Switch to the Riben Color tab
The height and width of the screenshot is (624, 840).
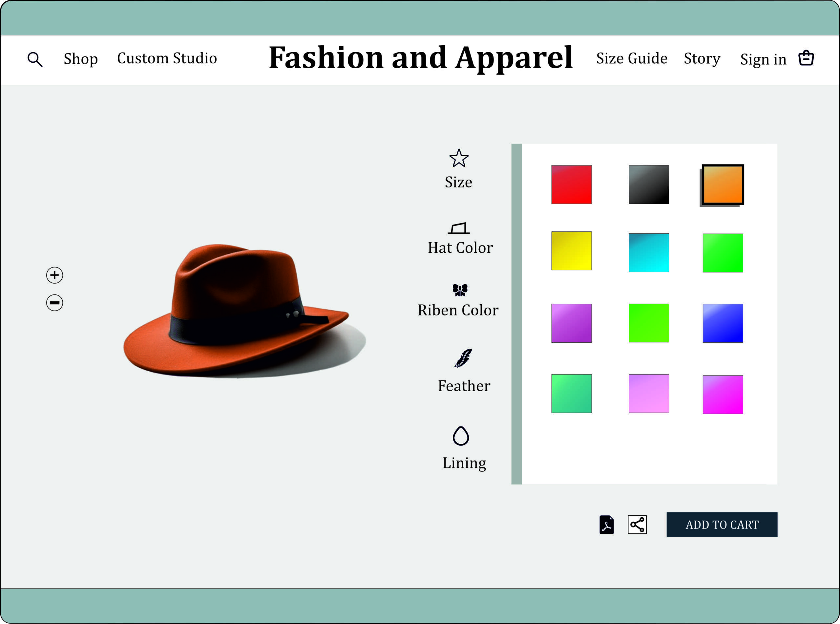pyautogui.click(x=458, y=310)
